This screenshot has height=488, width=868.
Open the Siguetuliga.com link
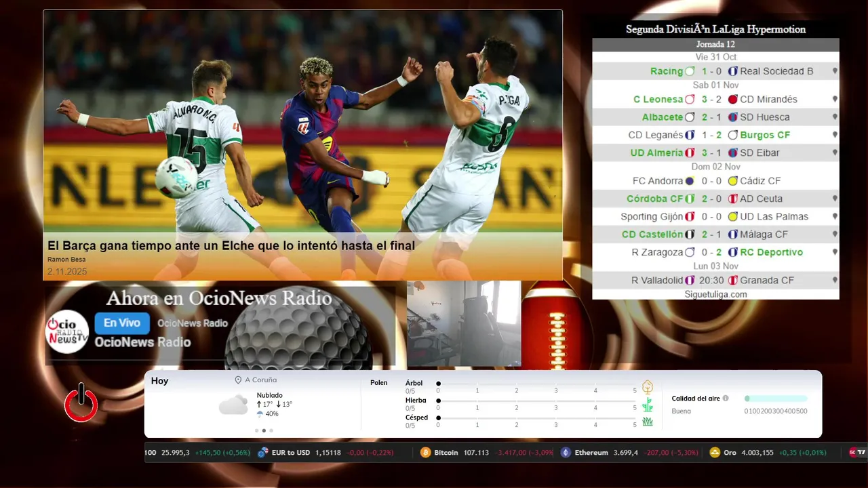(715, 294)
